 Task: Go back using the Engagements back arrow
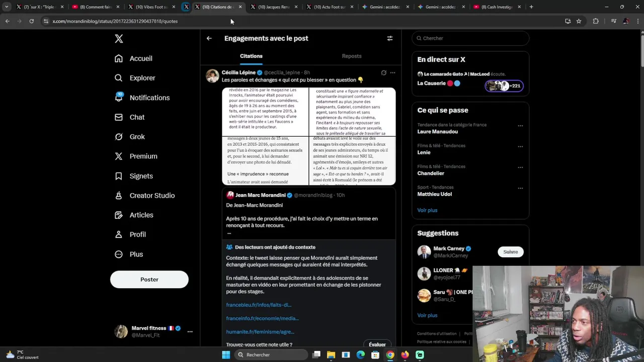click(209, 38)
